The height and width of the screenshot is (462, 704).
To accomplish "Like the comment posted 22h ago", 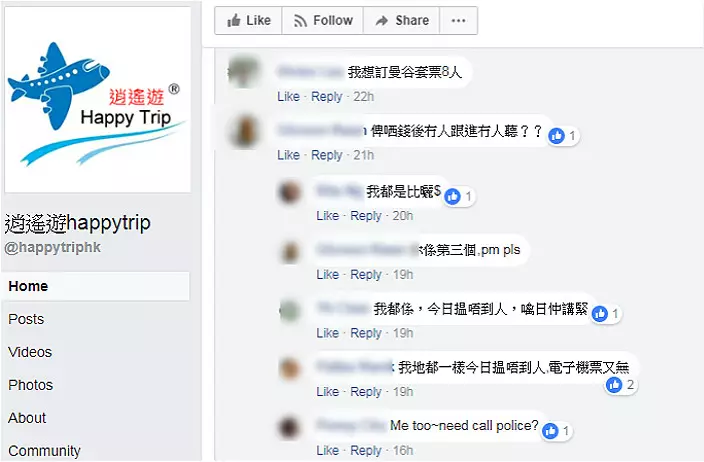I will point(288,97).
